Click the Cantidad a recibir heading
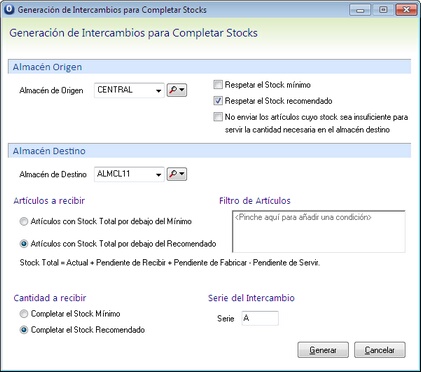421x372 pixels. coord(50,298)
